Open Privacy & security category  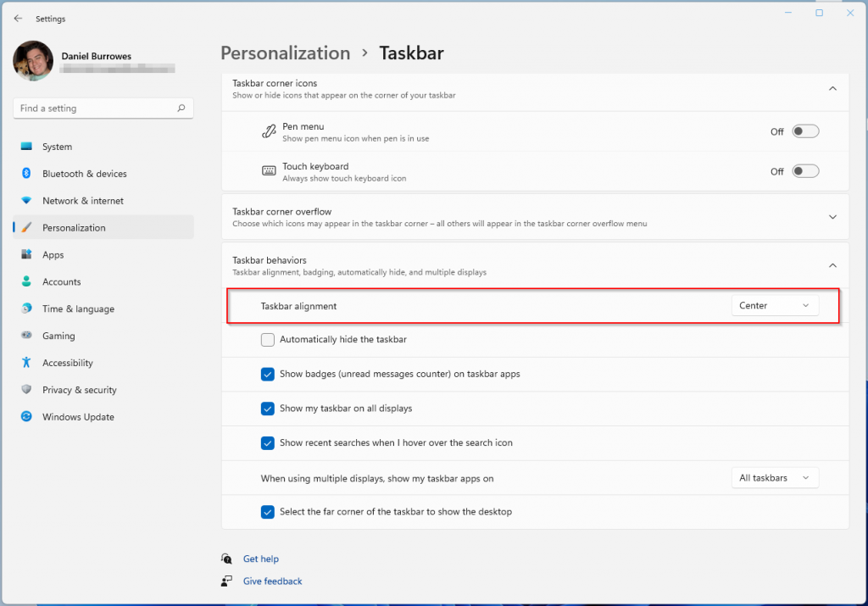click(x=103, y=390)
